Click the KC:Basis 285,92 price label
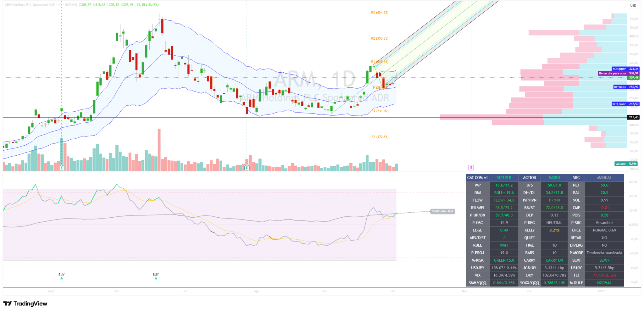This screenshot has width=644, height=312. point(626,87)
